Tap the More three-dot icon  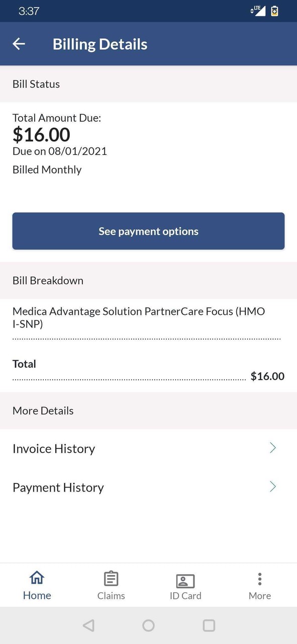point(260,579)
